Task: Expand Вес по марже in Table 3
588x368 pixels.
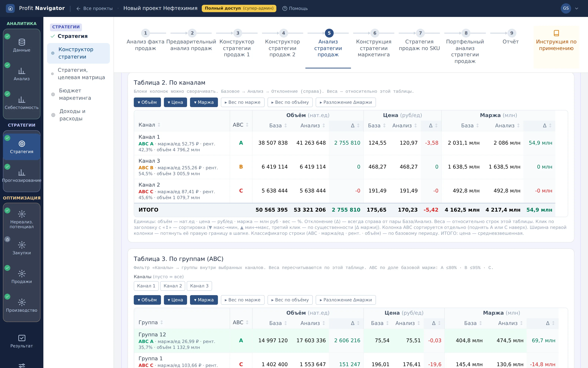Action: click(x=243, y=300)
